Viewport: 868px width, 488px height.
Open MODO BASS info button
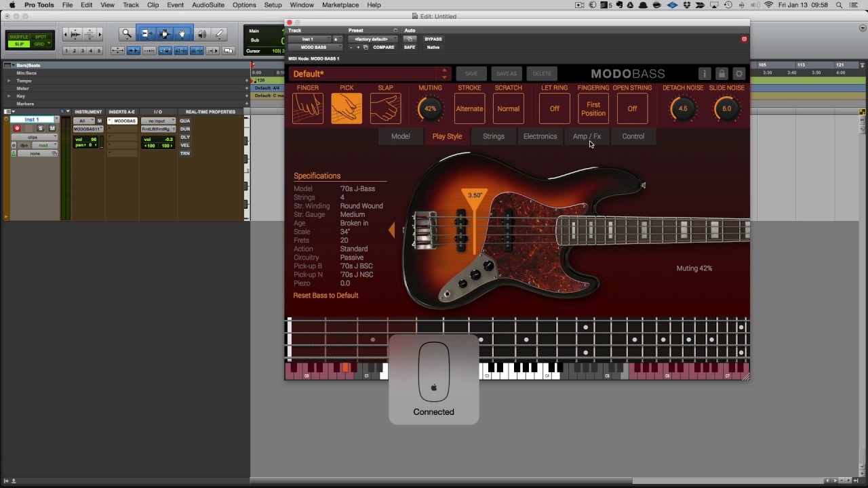click(705, 73)
